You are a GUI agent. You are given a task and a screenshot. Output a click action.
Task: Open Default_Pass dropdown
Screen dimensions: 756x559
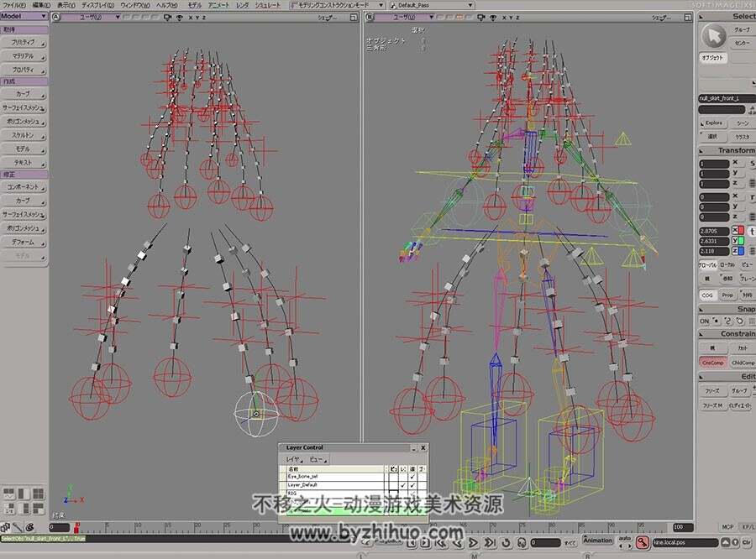point(431,5)
